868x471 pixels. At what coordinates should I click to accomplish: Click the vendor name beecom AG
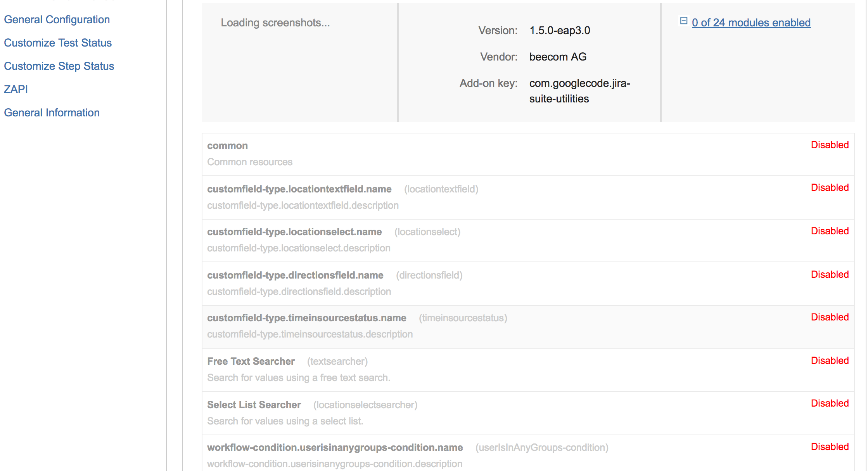pos(558,57)
